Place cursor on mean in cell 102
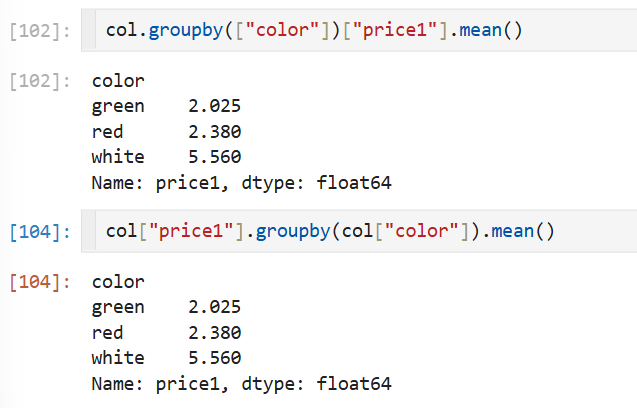Image resolution: width=637 pixels, height=408 pixels. [x=481, y=30]
